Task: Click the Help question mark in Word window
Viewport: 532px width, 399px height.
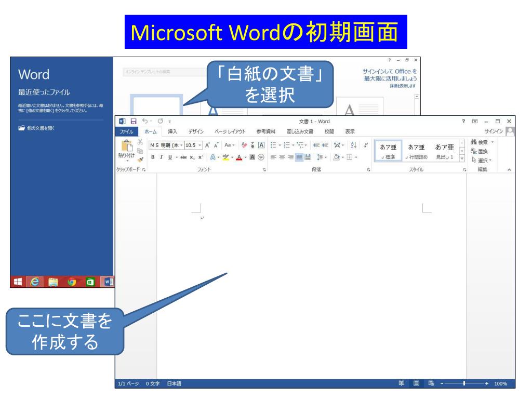Action: pyautogui.click(x=463, y=121)
